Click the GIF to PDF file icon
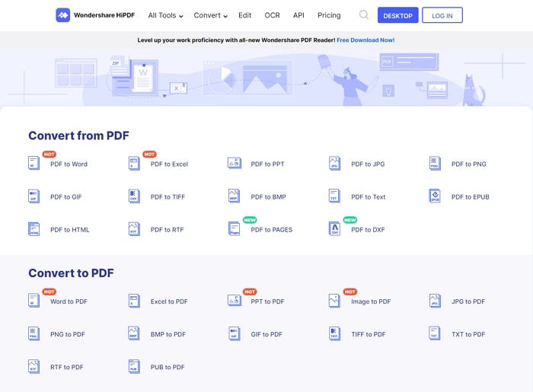 point(234,333)
